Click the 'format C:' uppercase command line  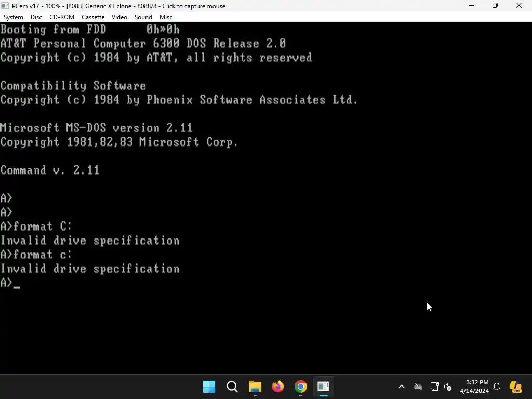[x=36, y=227]
